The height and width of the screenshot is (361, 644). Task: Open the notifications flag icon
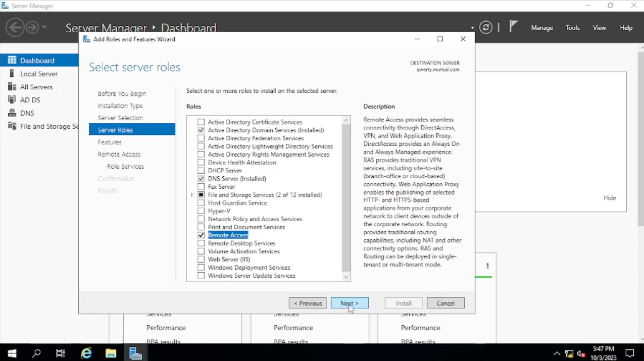coord(513,27)
